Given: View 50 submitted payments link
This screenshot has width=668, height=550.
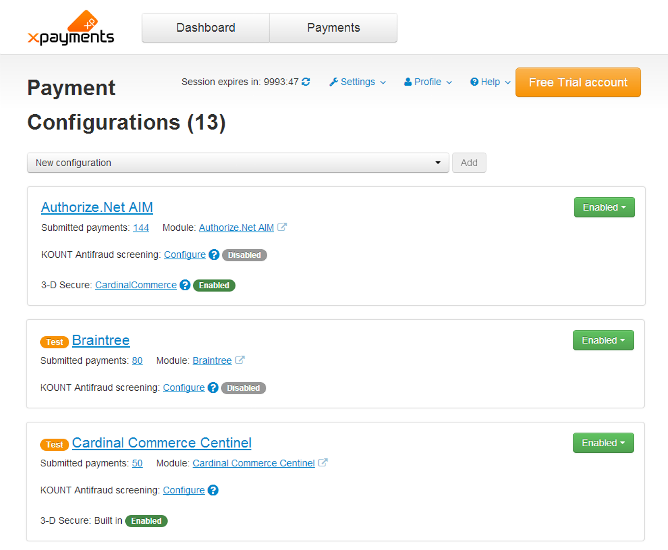Looking at the screenshot, I should (137, 464).
